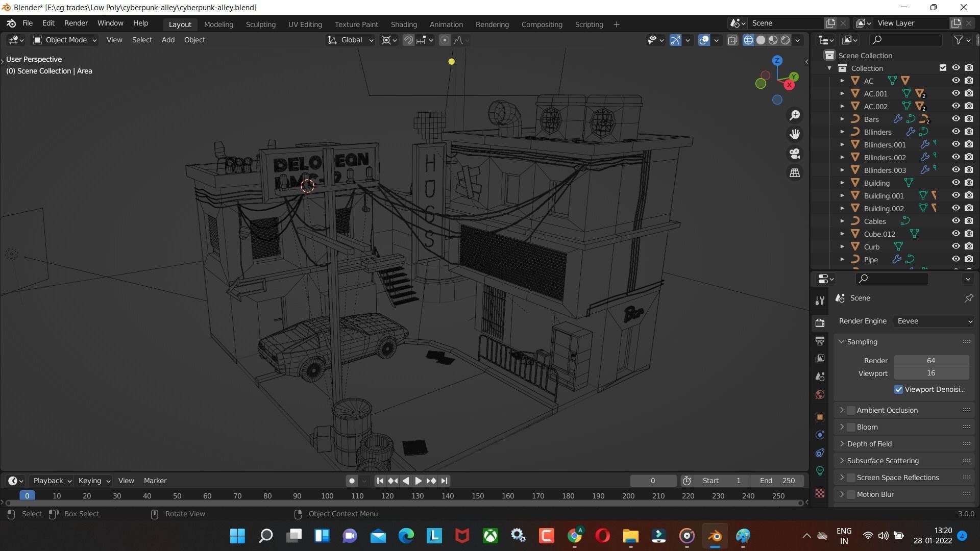
Task: Select material preview shading
Action: point(773,40)
